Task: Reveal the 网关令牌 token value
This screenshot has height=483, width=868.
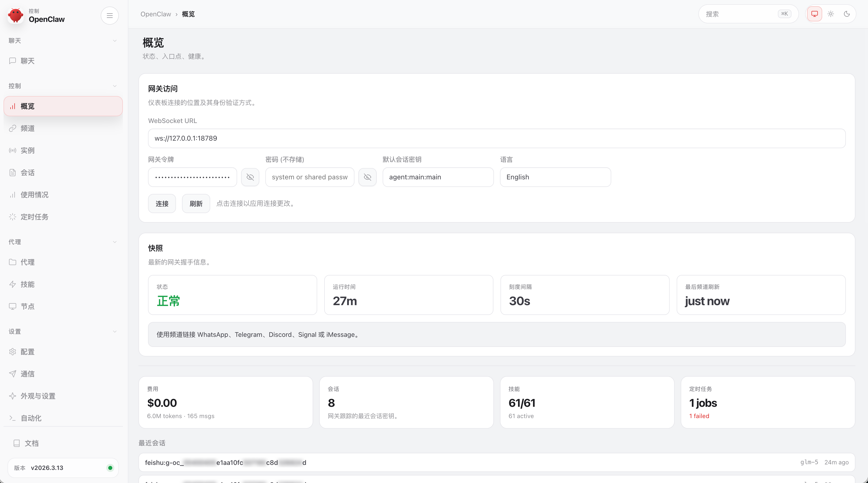Action: (x=250, y=177)
